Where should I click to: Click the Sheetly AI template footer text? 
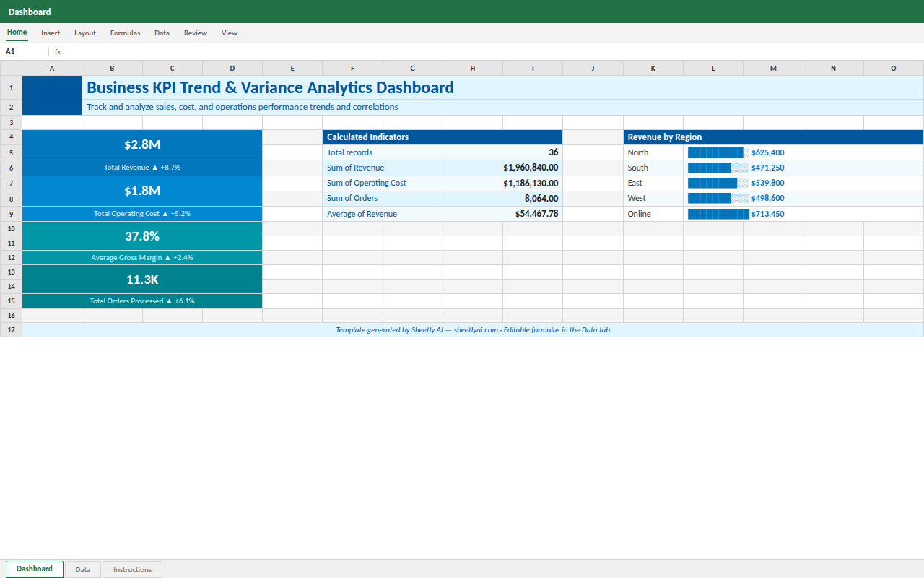click(x=473, y=330)
